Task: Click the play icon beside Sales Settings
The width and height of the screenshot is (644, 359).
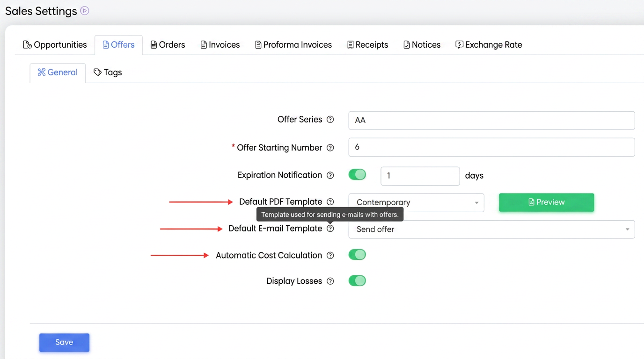Action: click(x=85, y=11)
